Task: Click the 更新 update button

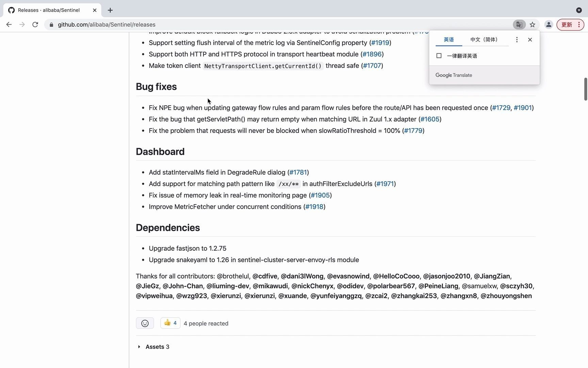Action: pos(570,25)
